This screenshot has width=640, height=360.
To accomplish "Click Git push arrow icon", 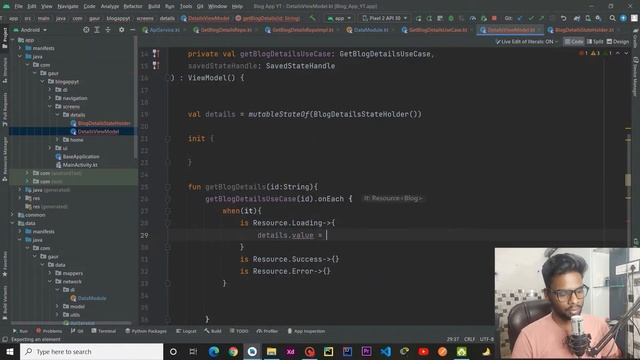I will (541, 18).
